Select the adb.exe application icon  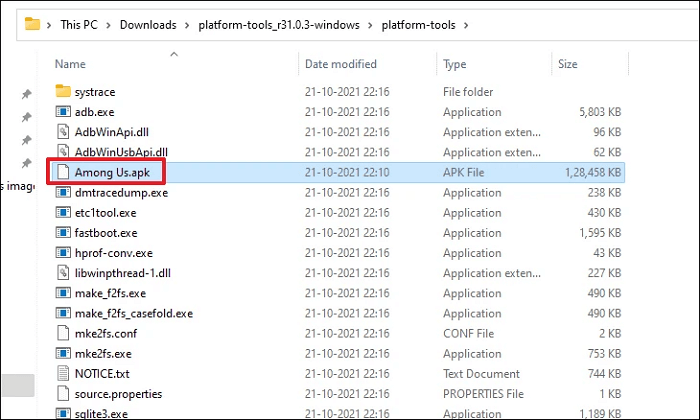click(x=63, y=112)
